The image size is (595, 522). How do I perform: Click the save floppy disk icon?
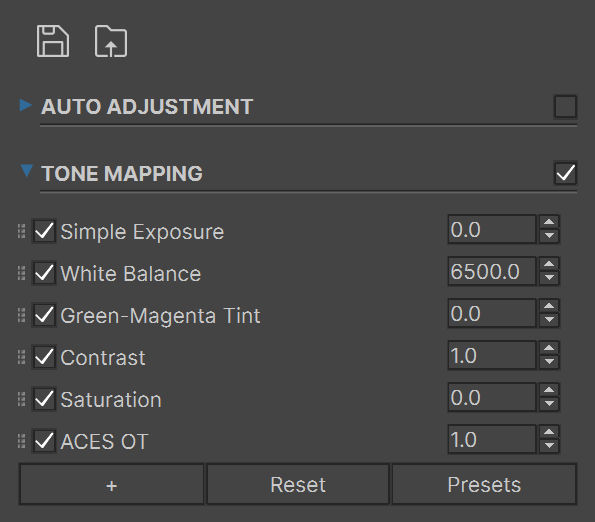[53, 41]
